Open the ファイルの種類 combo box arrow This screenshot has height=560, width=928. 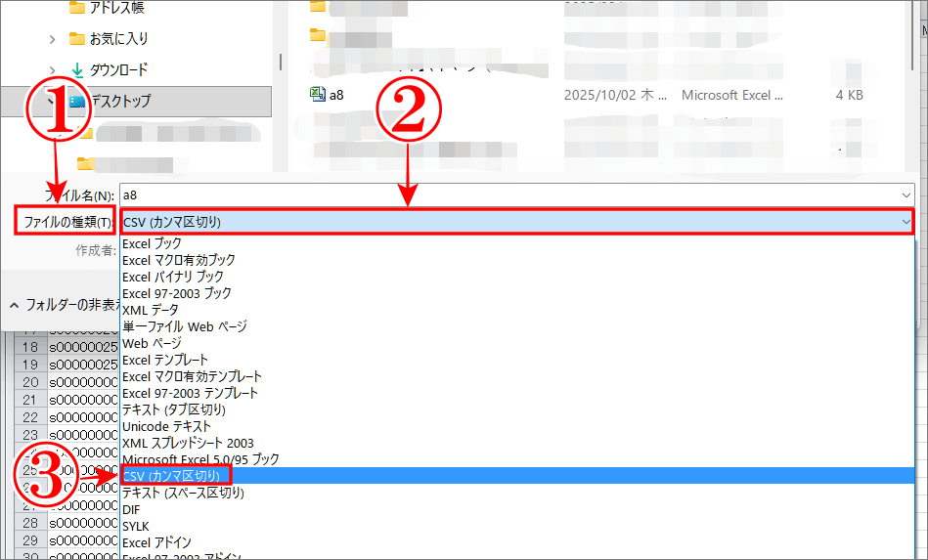pos(904,222)
